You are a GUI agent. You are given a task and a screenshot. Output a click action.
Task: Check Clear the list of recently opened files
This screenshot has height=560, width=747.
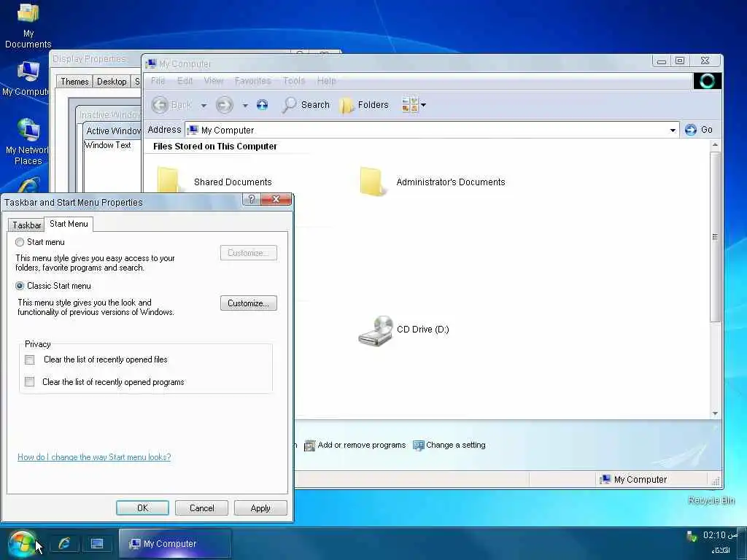29,360
